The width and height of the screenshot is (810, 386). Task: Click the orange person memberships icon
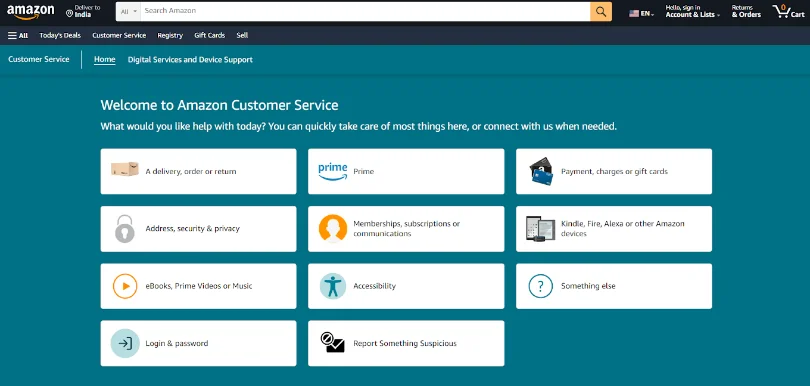[333, 228]
